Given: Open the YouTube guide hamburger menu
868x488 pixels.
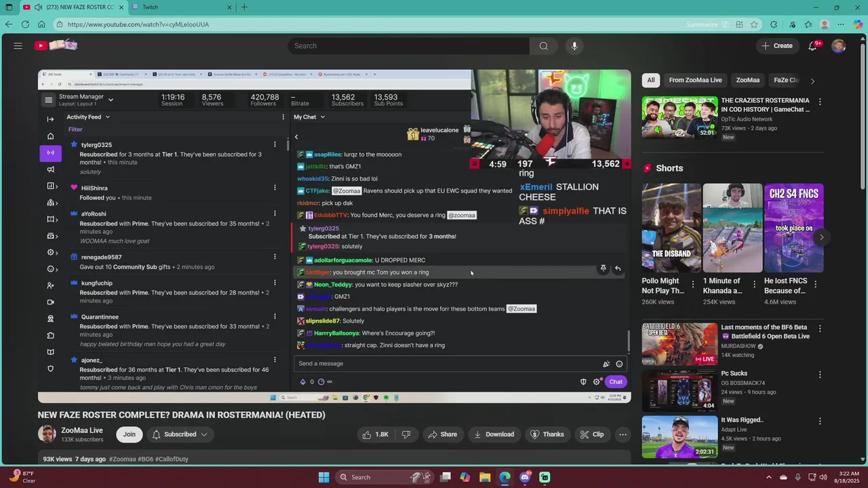Looking at the screenshot, I should 18,45.
